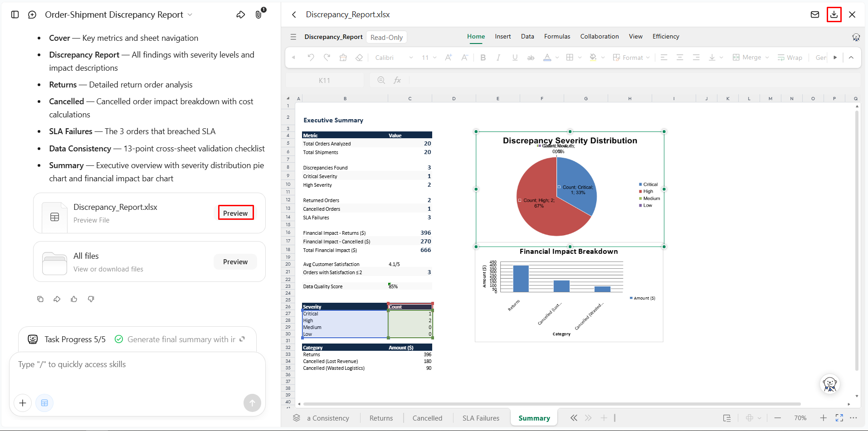Switch to the Formulas tab
Image resolution: width=868 pixels, height=431 pixels.
[557, 36]
